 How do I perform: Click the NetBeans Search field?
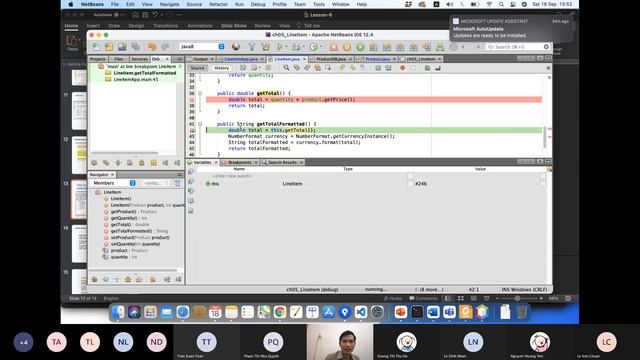point(518,47)
